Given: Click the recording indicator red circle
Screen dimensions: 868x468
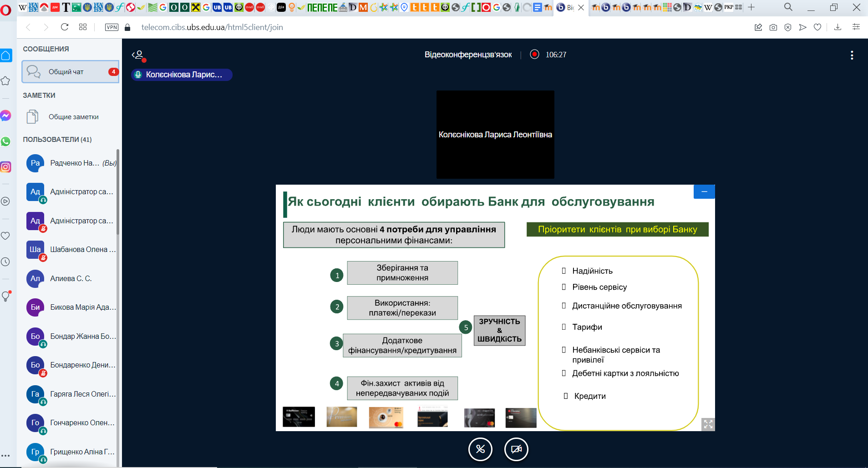Looking at the screenshot, I should [x=534, y=55].
